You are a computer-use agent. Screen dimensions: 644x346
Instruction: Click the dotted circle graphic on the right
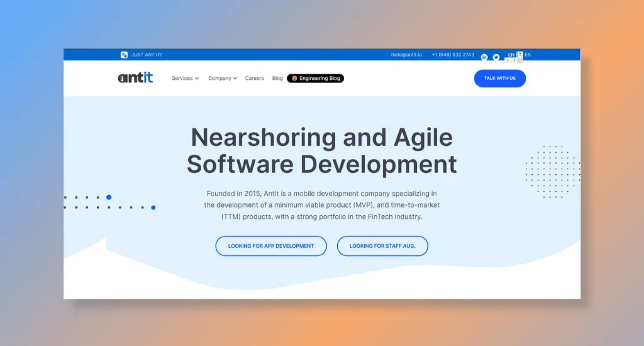point(552,171)
